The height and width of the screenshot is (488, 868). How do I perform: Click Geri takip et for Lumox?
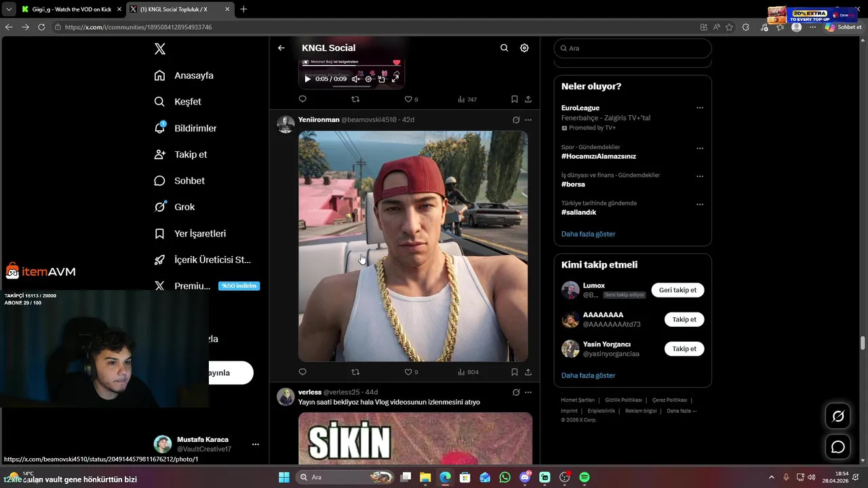677,290
